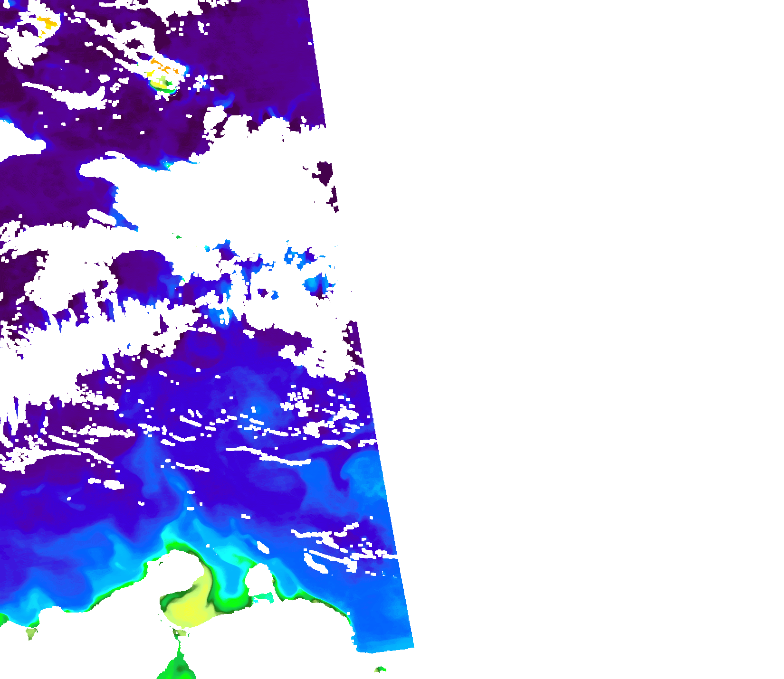This screenshot has width=784, height=679.
Task: Click the light blue patch within right-side clouds
Action: point(316,285)
